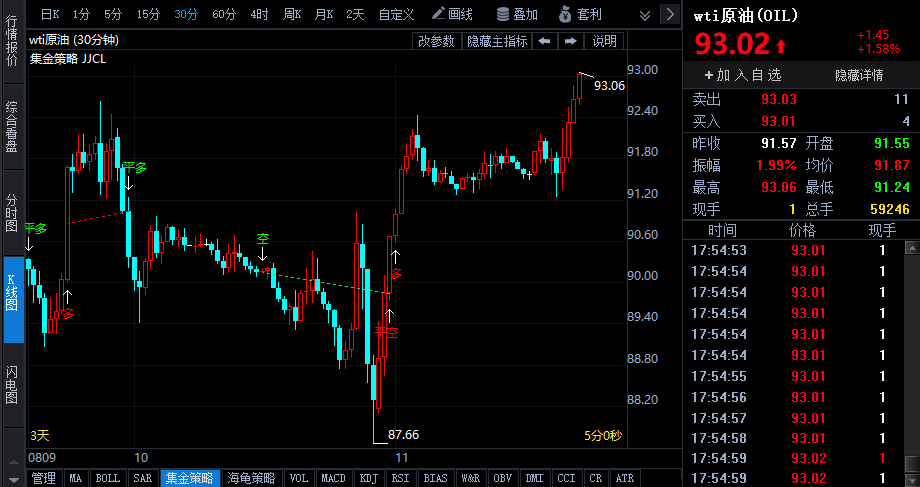Click the 3天 range label
Viewport: 920px width, 487px height.
(40, 435)
